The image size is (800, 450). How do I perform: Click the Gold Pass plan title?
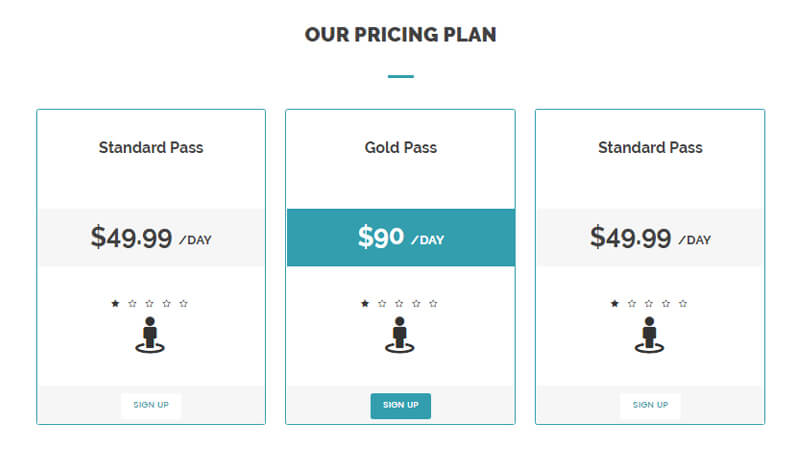(x=401, y=147)
